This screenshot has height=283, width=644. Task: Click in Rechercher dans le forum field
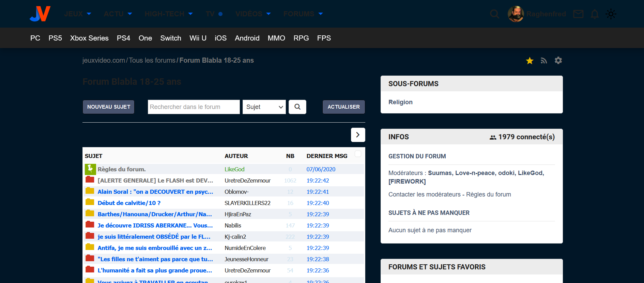[194, 107]
